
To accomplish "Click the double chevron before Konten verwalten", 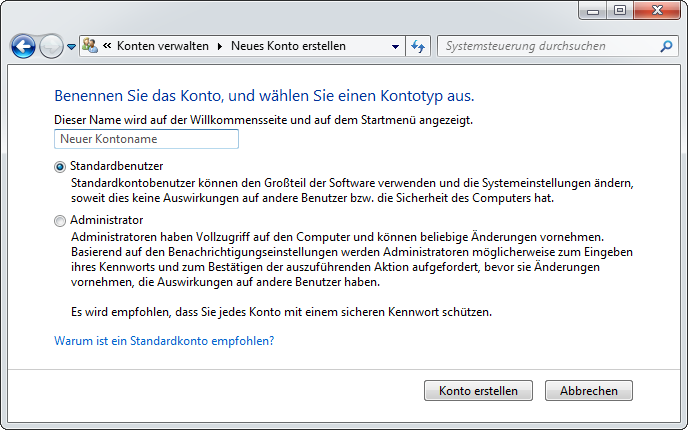I will click(x=107, y=46).
